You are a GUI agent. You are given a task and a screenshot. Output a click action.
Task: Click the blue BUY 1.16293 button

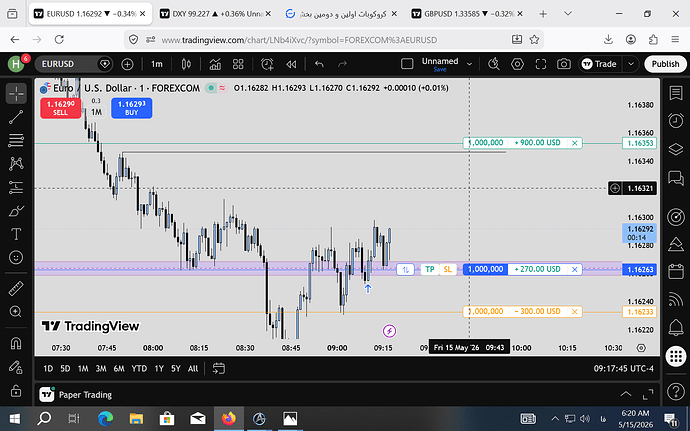tap(132, 108)
